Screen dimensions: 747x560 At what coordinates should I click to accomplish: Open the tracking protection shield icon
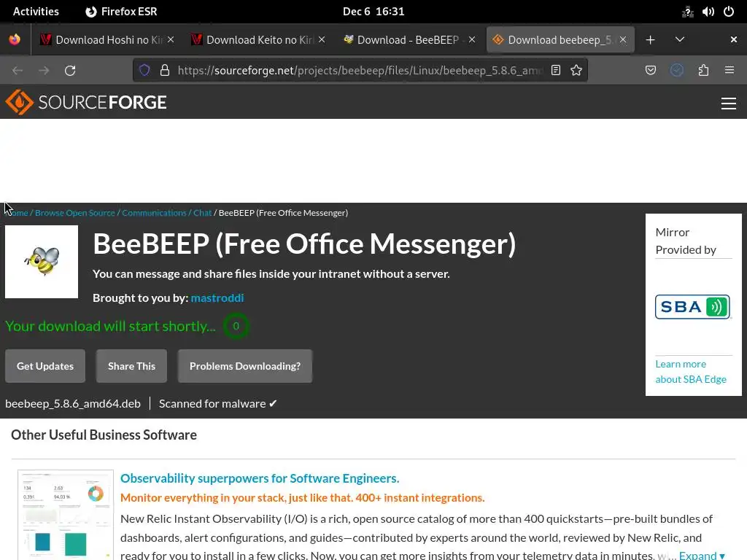(x=144, y=71)
